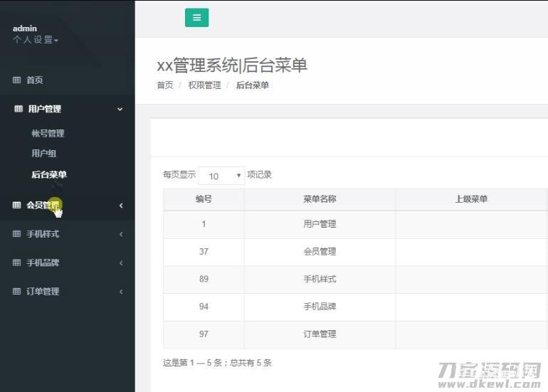Click the 编号 cell showing 37

pos(204,252)
